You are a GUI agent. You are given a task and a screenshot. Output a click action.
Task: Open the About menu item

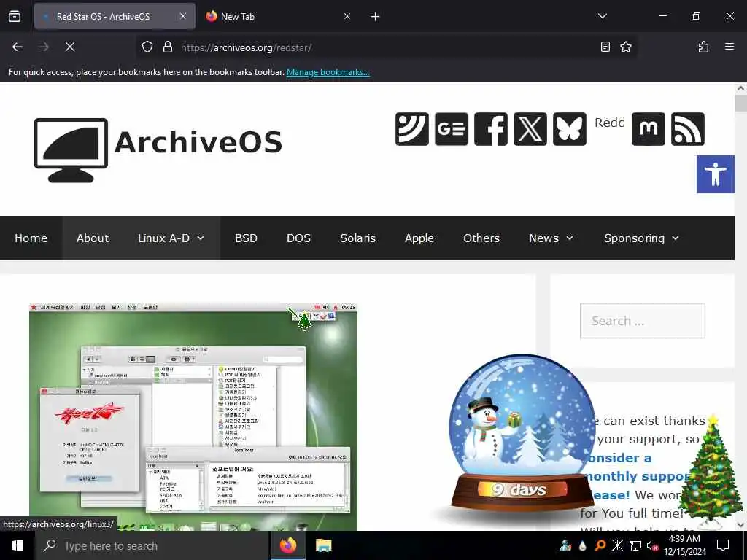click(x=93, y=238)
